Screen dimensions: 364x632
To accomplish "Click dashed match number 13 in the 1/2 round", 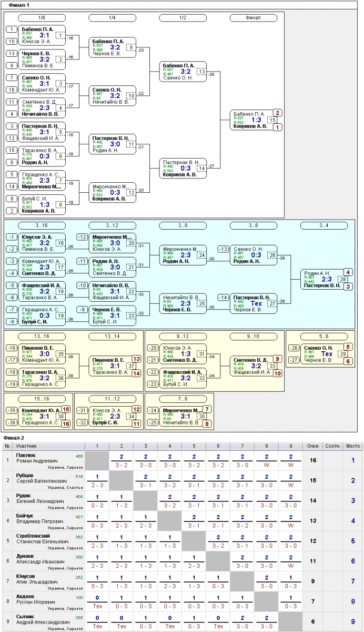I will pyautogui.click(x=201, y=72).
